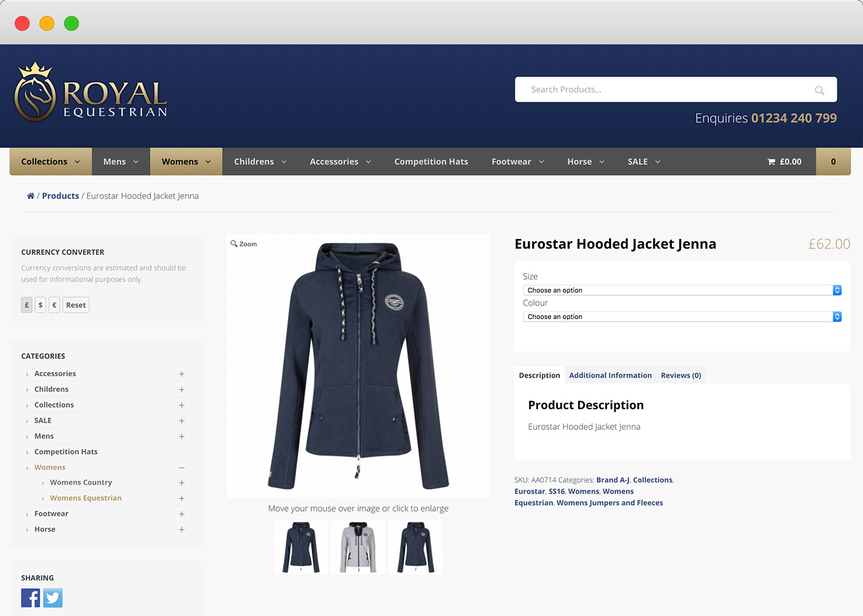Switch currency to euros (€)
This screenshot has height=616, width=863.
click(x=54, y=305)
